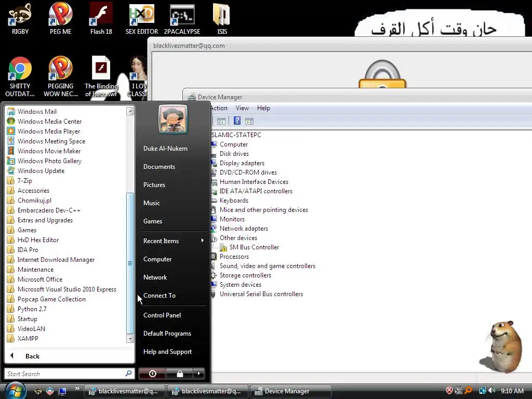This screenshot has height=399, width=532.
Task: Click the Properties icon in Device Manager toolbar
Action: tap(221, 121)
